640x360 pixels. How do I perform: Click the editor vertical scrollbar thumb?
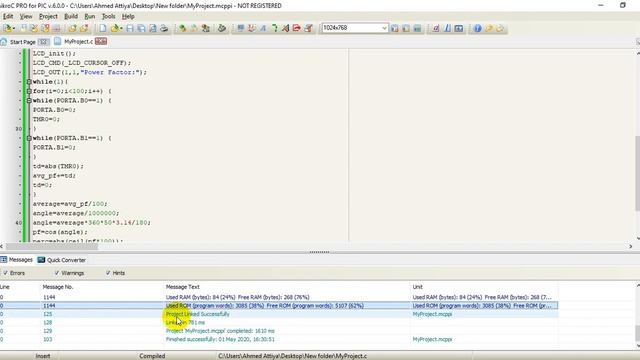pos(637,173)
